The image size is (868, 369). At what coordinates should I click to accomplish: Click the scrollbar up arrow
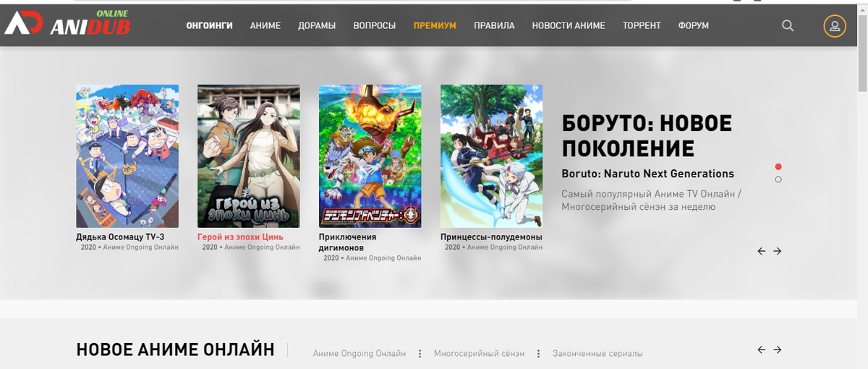[862, 8]
